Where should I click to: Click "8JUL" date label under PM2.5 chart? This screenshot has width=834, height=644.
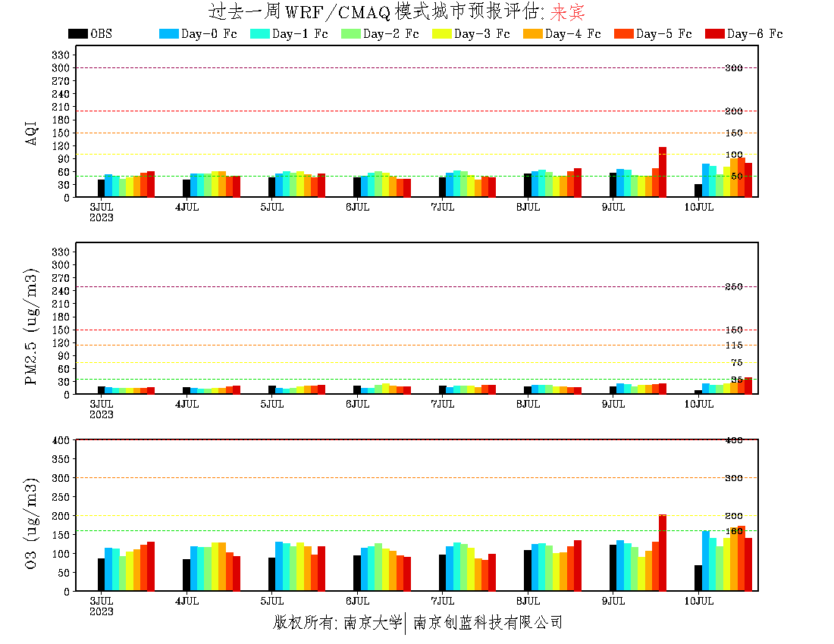[528, 404]
